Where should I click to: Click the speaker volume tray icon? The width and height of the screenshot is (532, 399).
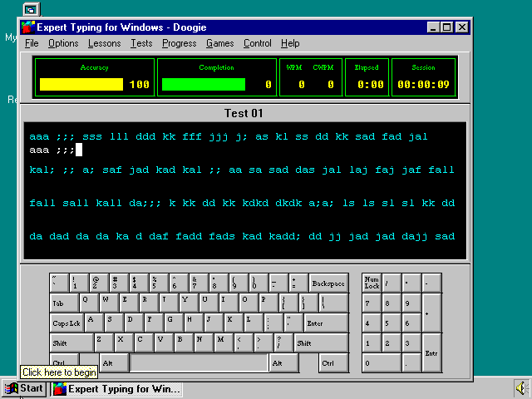(x=522, y=387)
